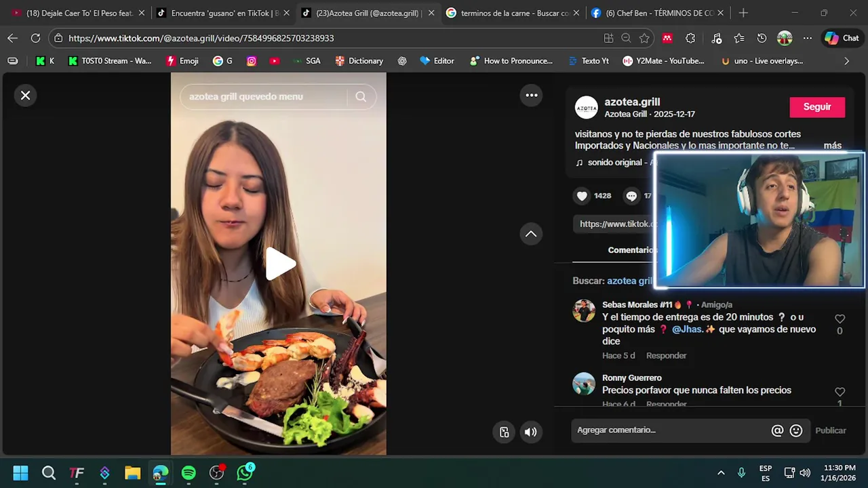Click the address bar URL

click(x=201, y=39)
